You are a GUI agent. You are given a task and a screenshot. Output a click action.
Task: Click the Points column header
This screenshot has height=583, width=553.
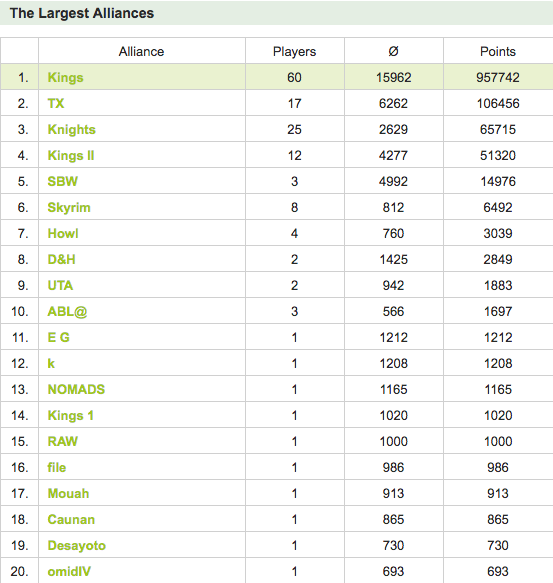pos(498,51)
